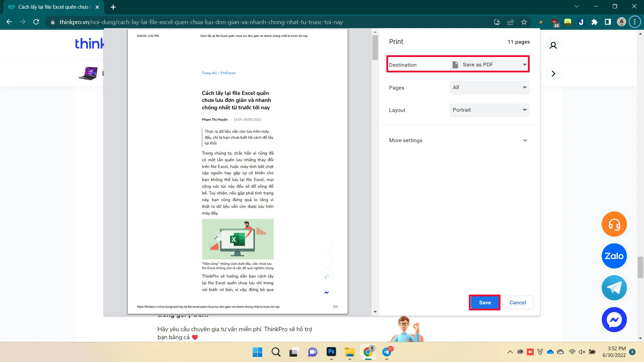Open Telegram from the taskbar
The width and height of the screenshot is (644, 362).
click(x=387, y=352)
